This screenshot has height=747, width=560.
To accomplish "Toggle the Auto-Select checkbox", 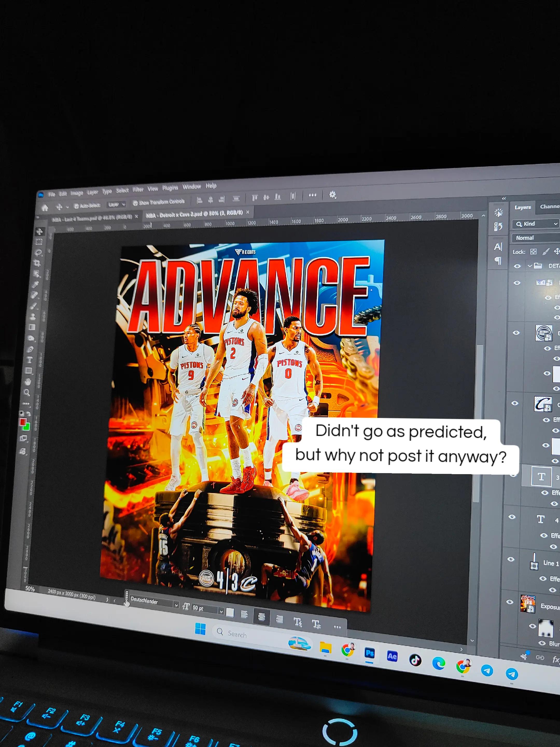I will tap(76, 206).
